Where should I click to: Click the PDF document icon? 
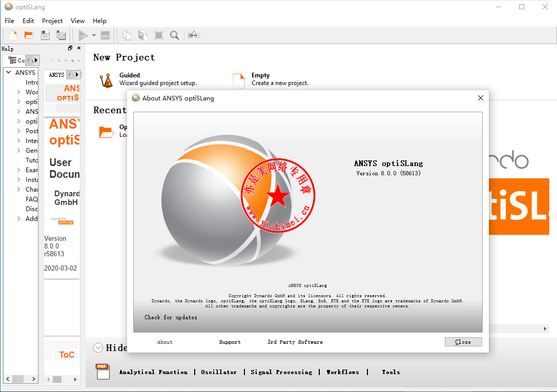pos(102,372)
